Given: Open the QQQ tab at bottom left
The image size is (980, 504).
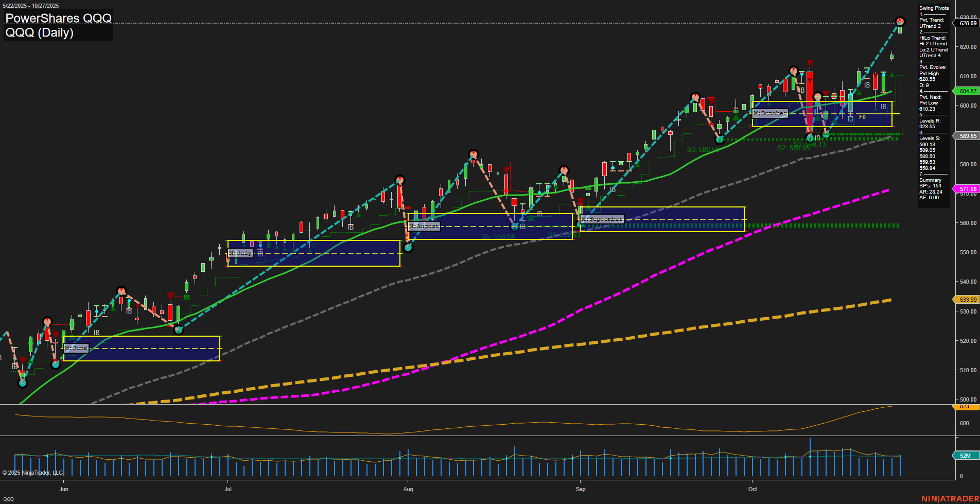Looking at the screenshot, I should pos(9,499).
